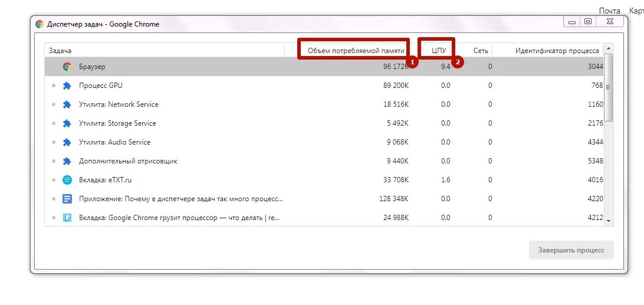Select the Процесс GPU row
644x305 pixels.
pos(324,86)
